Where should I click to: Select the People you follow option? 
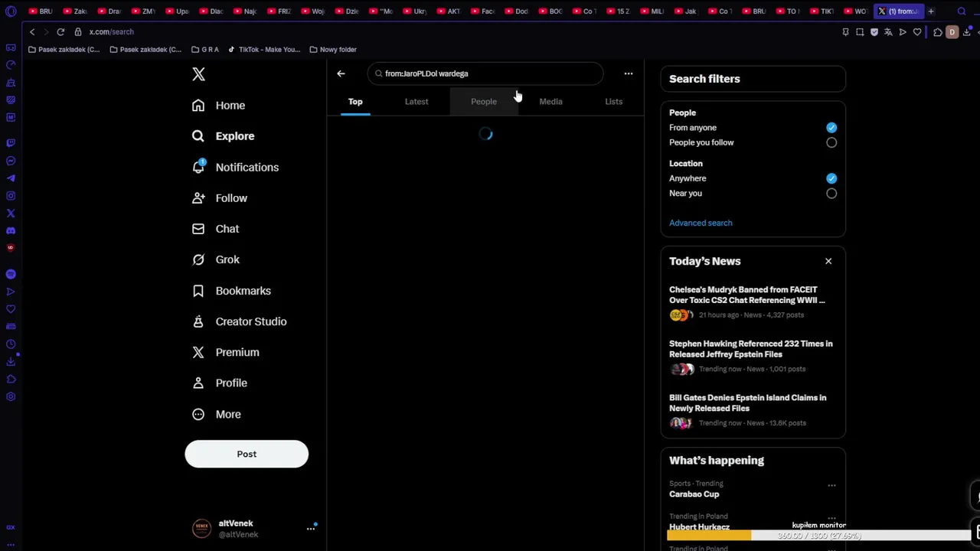[x=831, y=142]
